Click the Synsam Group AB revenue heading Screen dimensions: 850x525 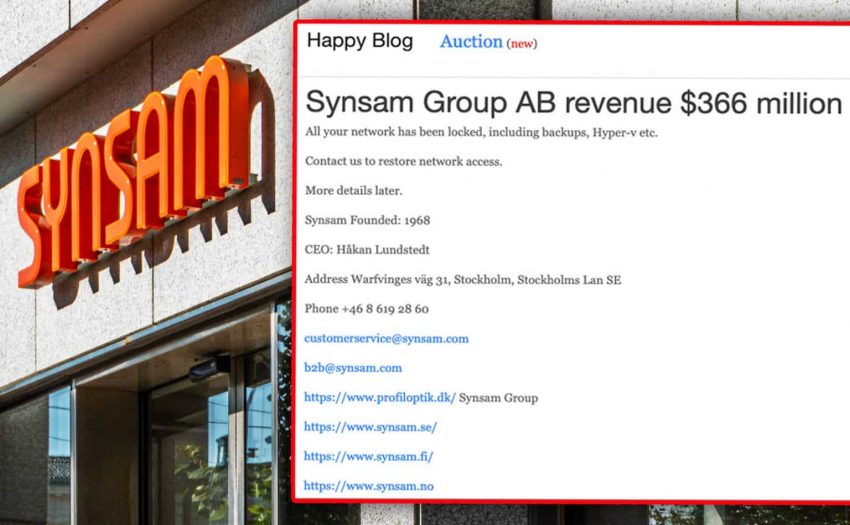point(573,103)
